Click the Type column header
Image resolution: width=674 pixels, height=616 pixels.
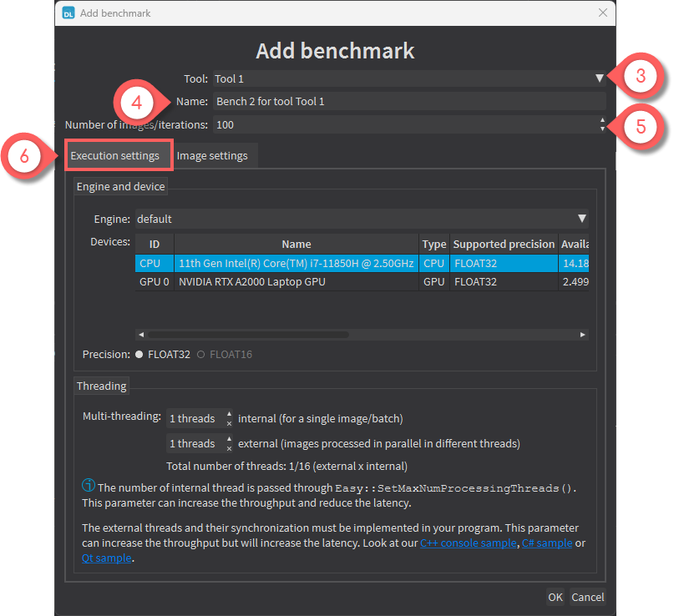tap(434, 244)
